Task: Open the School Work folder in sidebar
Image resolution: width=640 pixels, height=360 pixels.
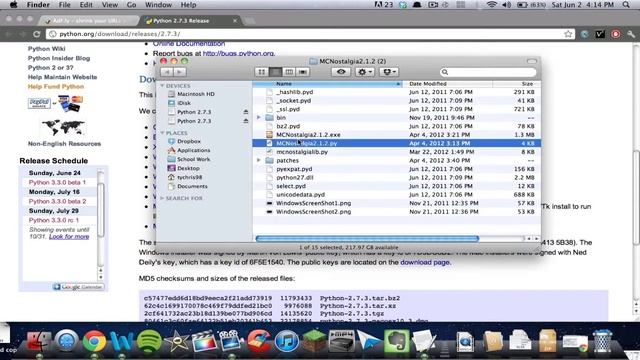Action: (x=193, y=159)
